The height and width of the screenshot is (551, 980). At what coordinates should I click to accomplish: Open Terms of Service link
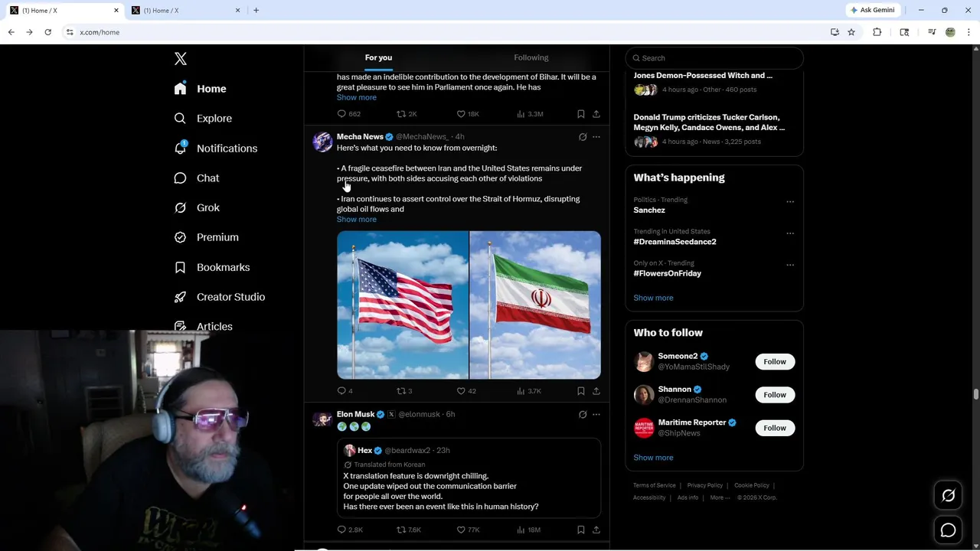[x=655, y=485]
